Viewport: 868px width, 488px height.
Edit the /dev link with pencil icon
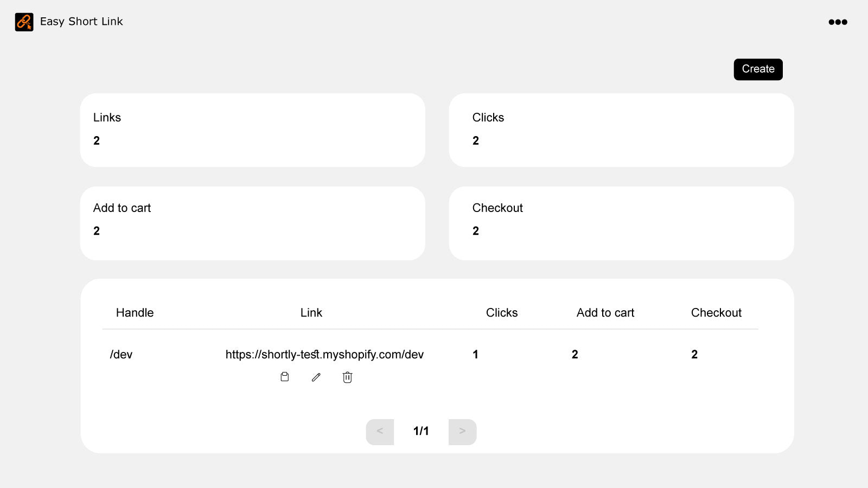(x=316, y=377)
